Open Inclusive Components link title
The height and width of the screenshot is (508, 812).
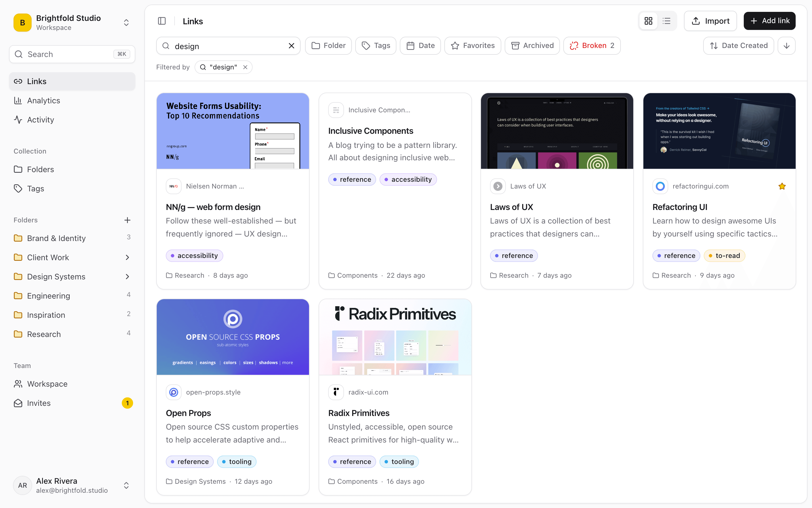click(370, 131)
